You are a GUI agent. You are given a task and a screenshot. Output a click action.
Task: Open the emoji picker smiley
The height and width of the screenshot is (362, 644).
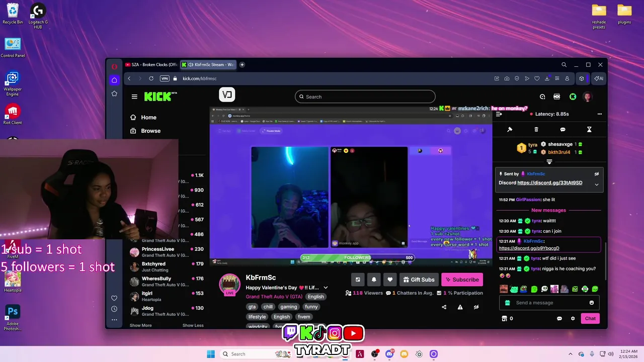592,303
